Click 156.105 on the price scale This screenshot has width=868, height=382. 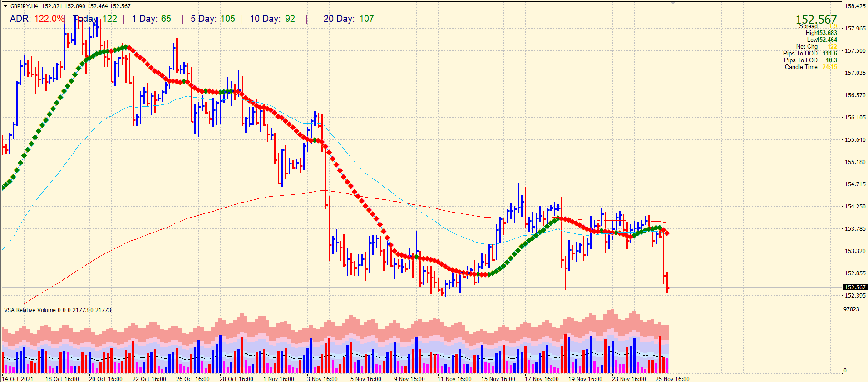[x=855, y=118]
